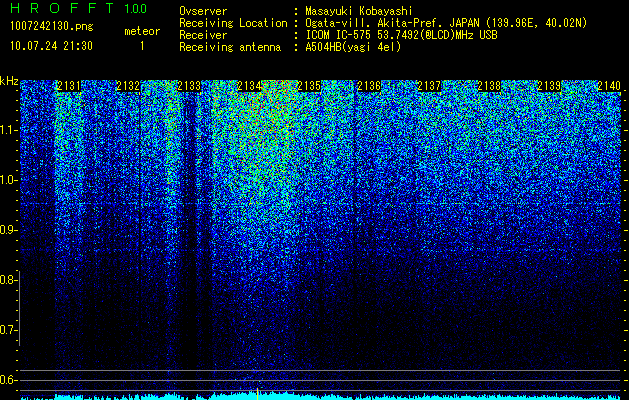629x400 pixels.
Task: Click the 2132 time marker
Action: tap(128, 86)
